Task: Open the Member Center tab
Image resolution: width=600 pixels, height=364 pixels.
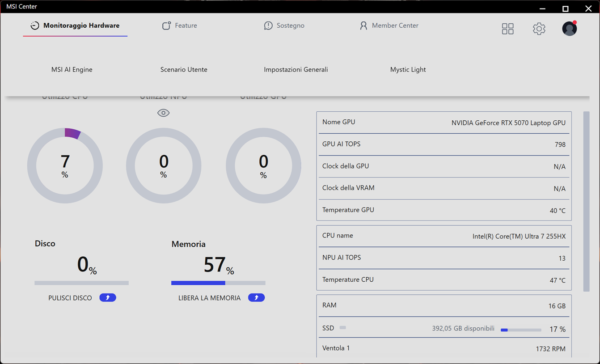Action: (389, 25)
